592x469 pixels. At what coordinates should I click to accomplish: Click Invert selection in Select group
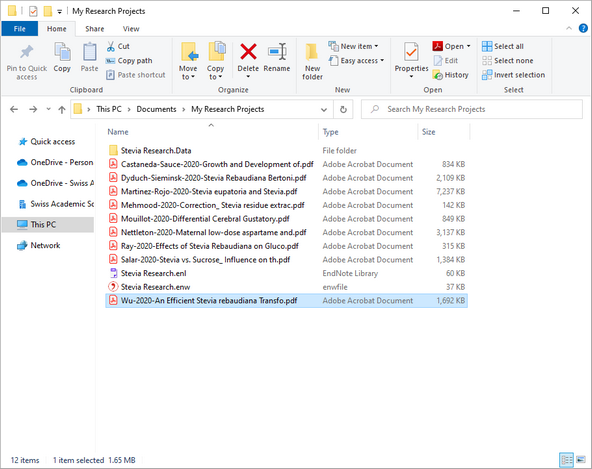[513, 75]
